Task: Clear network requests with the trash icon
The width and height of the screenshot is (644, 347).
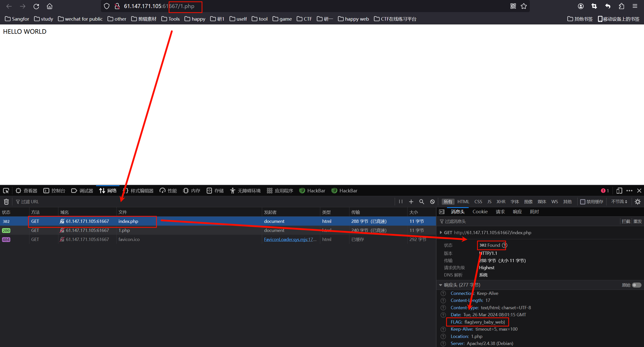Action: 6,202
